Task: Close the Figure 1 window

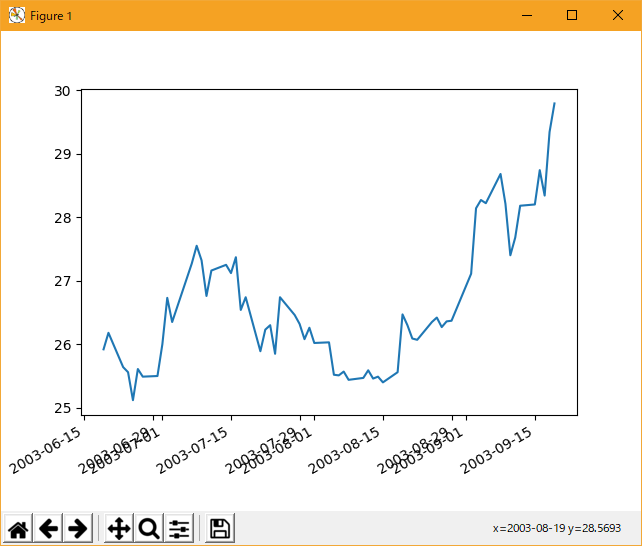Action: click(618, 15)
